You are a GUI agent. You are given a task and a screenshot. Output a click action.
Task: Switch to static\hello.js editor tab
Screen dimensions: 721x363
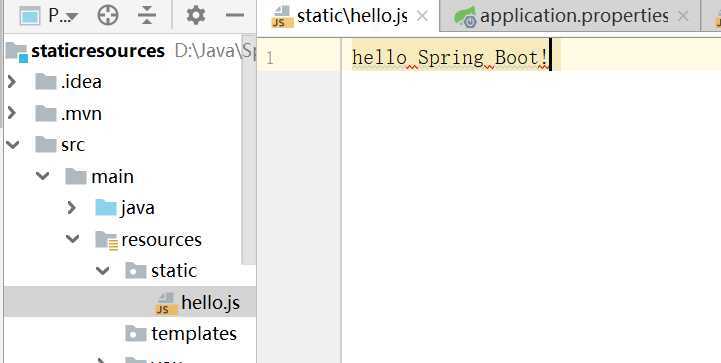349,16
